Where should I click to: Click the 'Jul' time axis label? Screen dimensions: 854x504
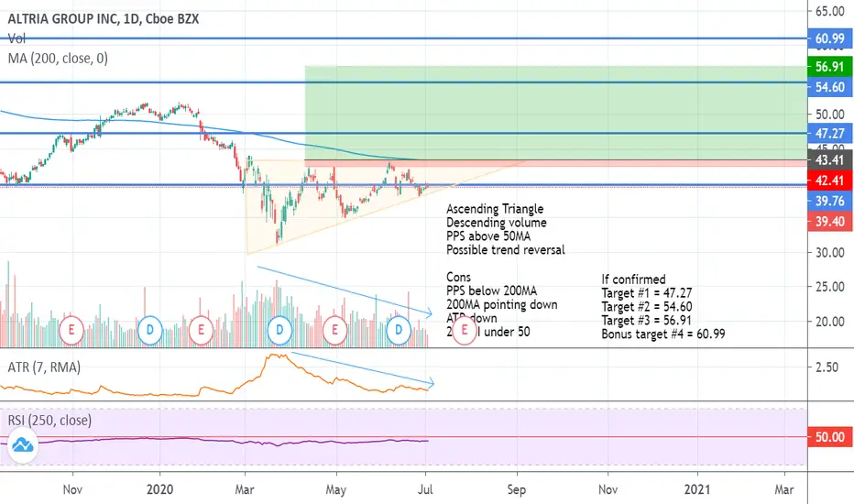pos(425,489)
